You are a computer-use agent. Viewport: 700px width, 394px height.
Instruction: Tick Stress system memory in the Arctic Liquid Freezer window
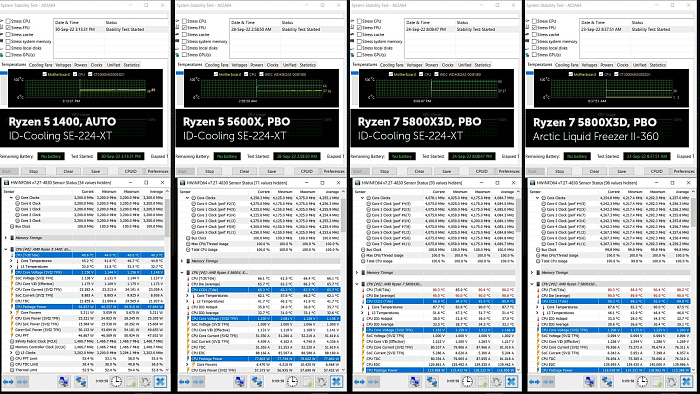coord(534,41)
